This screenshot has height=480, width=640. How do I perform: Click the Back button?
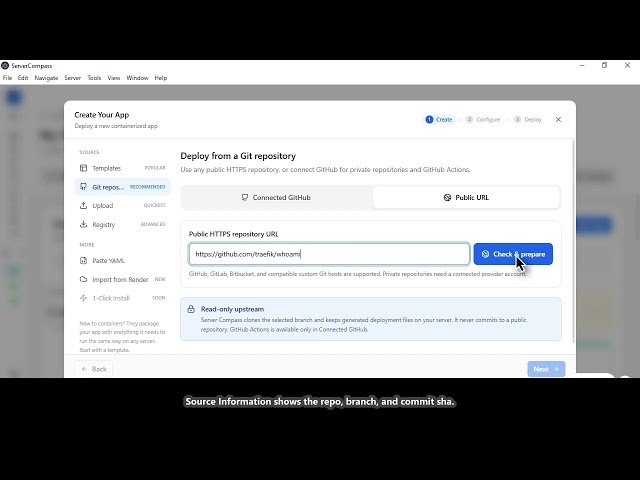point(93,369)
